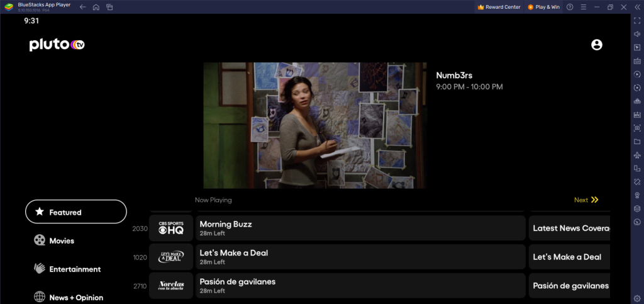
Task: Open the sync operations icon in sidebar
Action: [x=637, y=88]
